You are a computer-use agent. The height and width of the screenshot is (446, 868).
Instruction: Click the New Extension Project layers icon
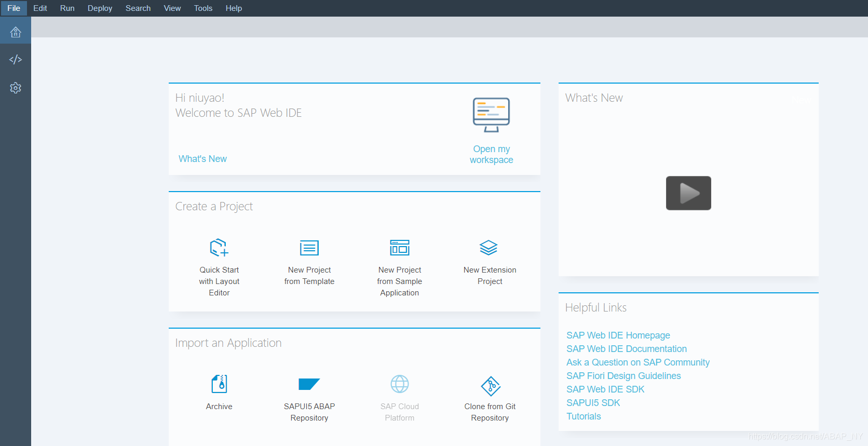tap(489, 248)
